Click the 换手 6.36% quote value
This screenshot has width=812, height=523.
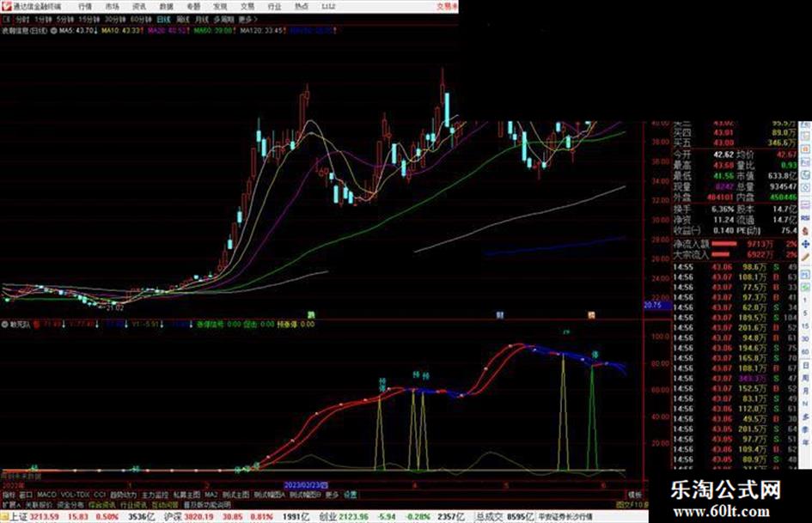[x=723, y=210]
